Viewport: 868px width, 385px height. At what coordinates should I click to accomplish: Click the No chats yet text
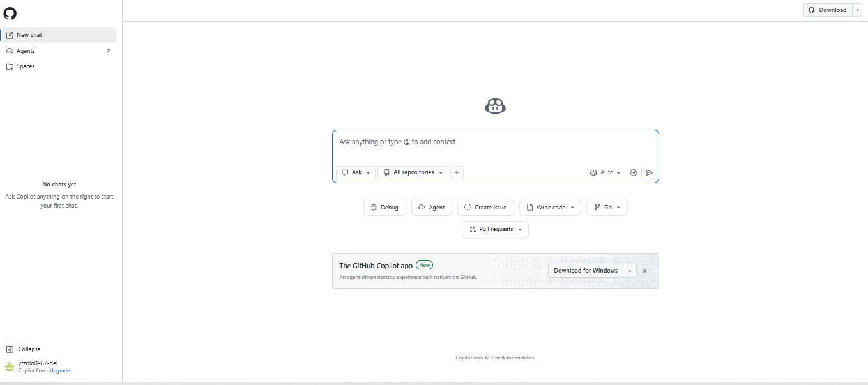pyautogui.click(x=59, y=185)
